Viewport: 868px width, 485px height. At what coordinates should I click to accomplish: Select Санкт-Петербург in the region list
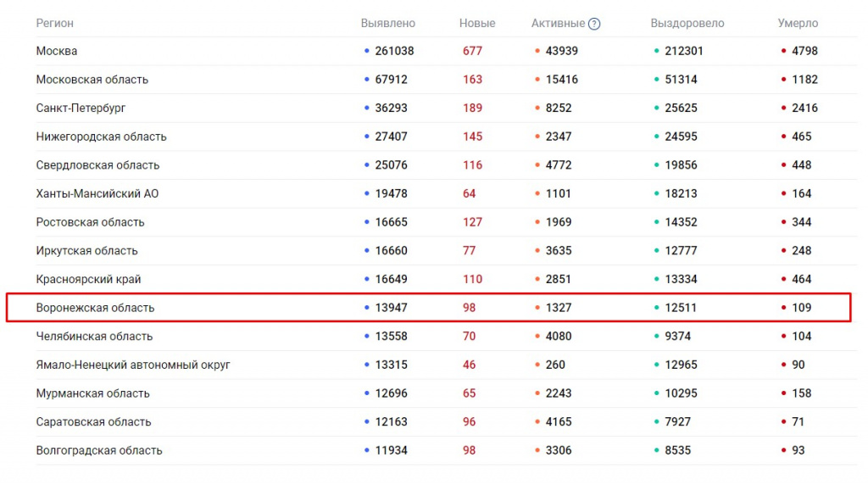pos(81,109)
